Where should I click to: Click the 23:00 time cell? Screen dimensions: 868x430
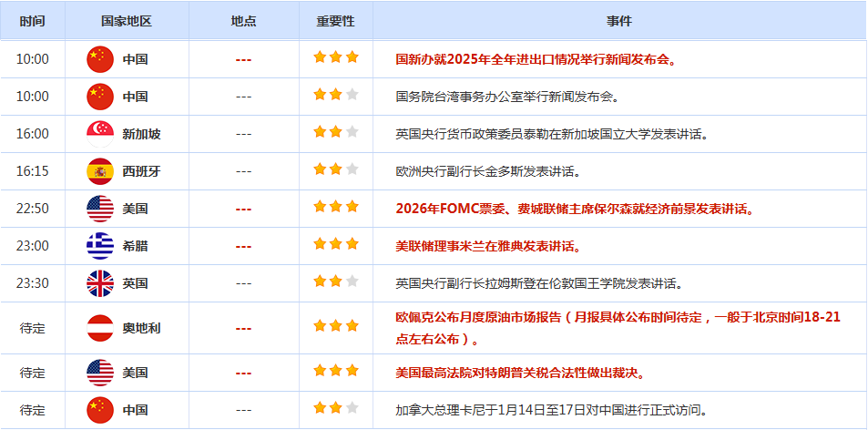(x=33, y=246)
